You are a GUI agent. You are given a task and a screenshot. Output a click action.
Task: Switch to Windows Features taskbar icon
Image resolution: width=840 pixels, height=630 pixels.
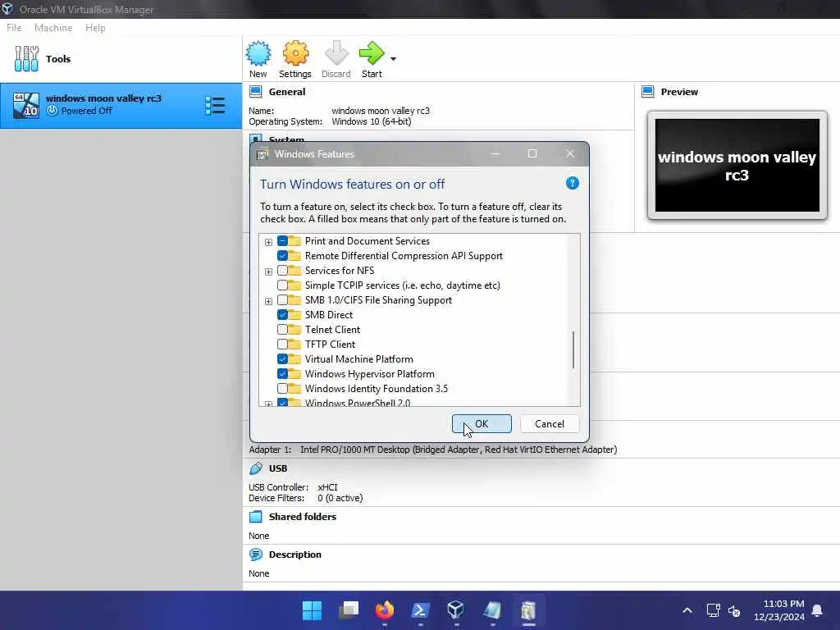pyautogui.click(x=528, y=610)
